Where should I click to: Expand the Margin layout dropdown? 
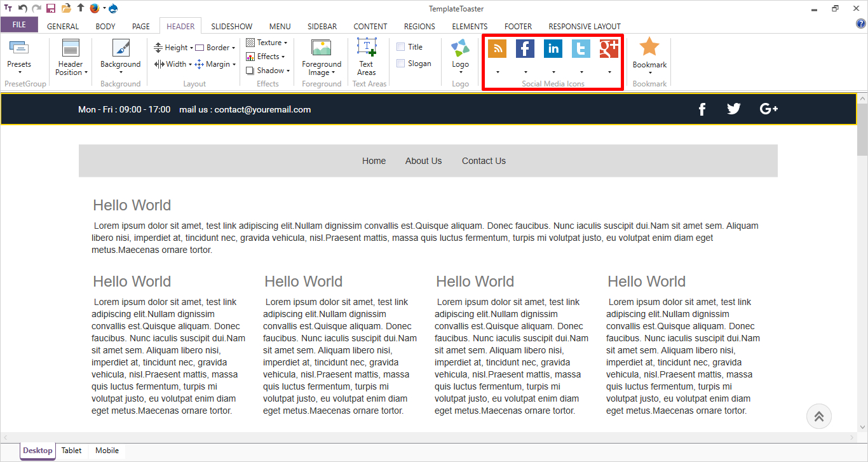(x=215, y=64)
